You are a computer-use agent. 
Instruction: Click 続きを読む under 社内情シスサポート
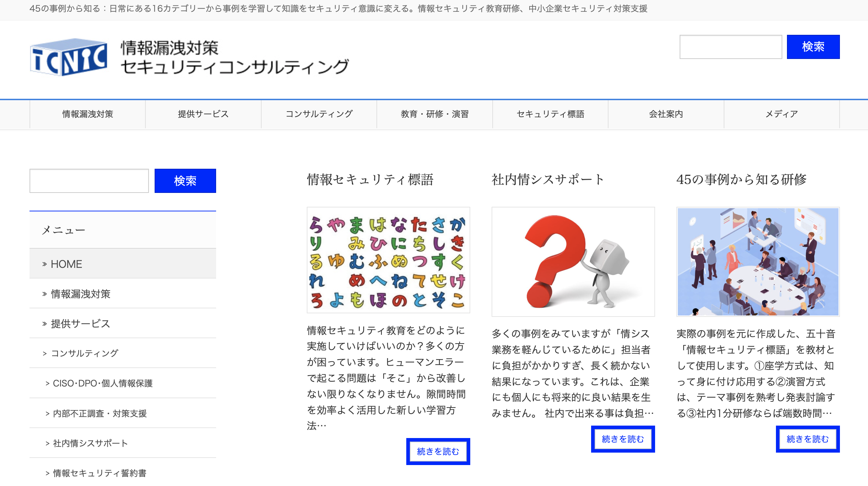click(623, 439)
